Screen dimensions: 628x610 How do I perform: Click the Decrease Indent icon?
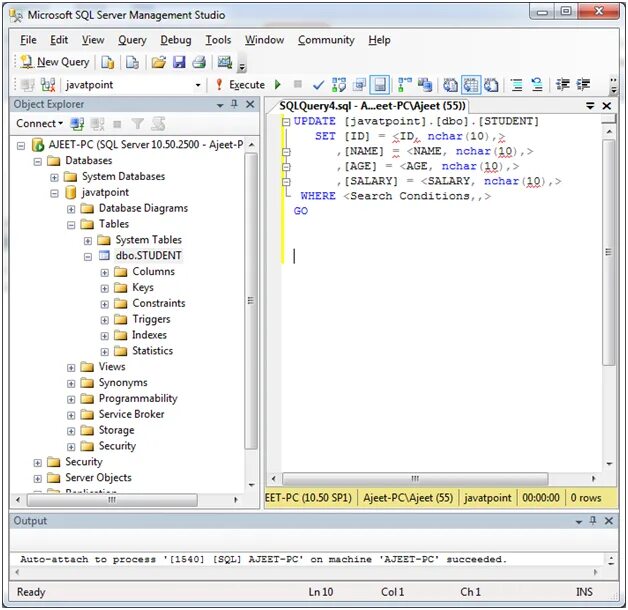[x=563, y=85]
